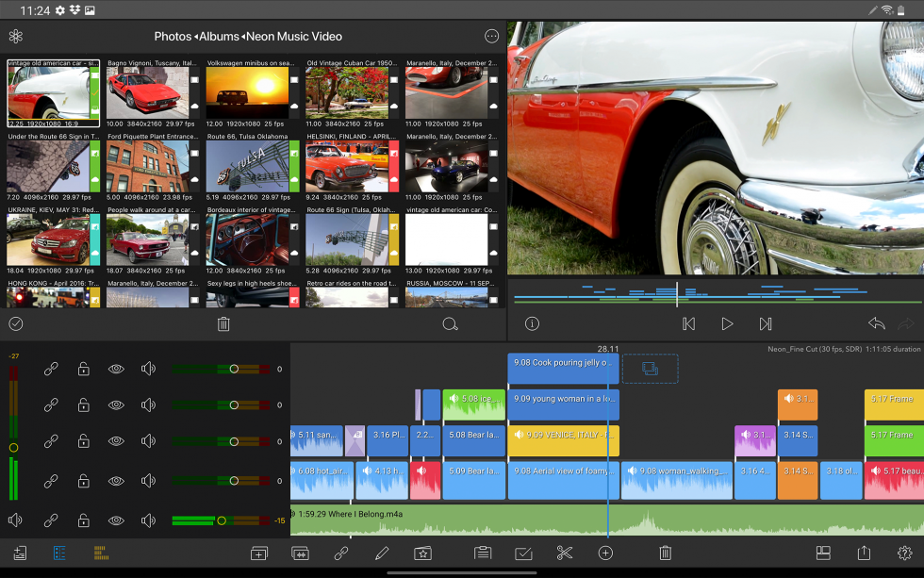The height and width of the screenshot is (578, 924).
Task: Click the scissors split clip tool
Action: pyautogui.click(x=565, y=553)
